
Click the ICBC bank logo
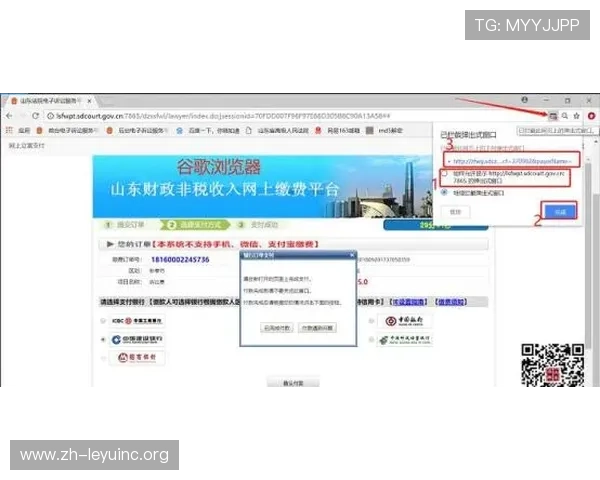137,321
